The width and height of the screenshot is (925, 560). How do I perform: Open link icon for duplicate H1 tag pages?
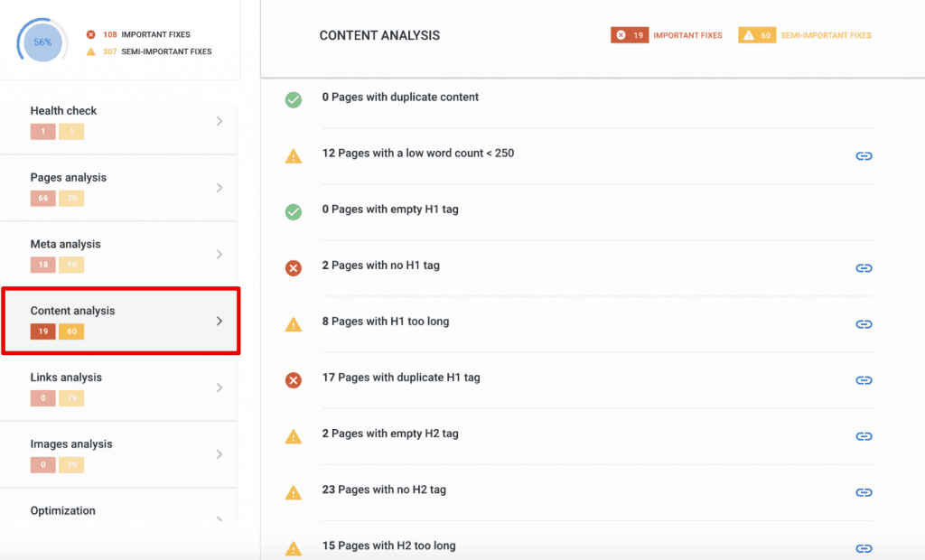click(x=864, y=380)
